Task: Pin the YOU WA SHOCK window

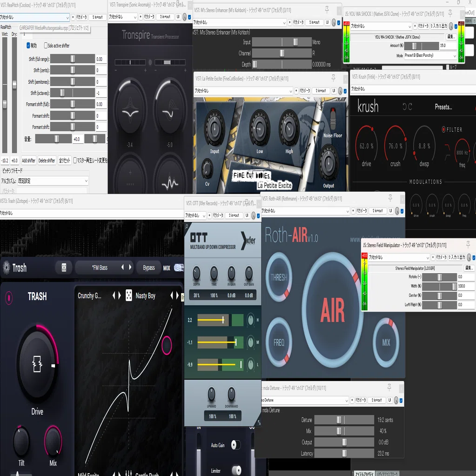Action: click(x=450, y=13)
